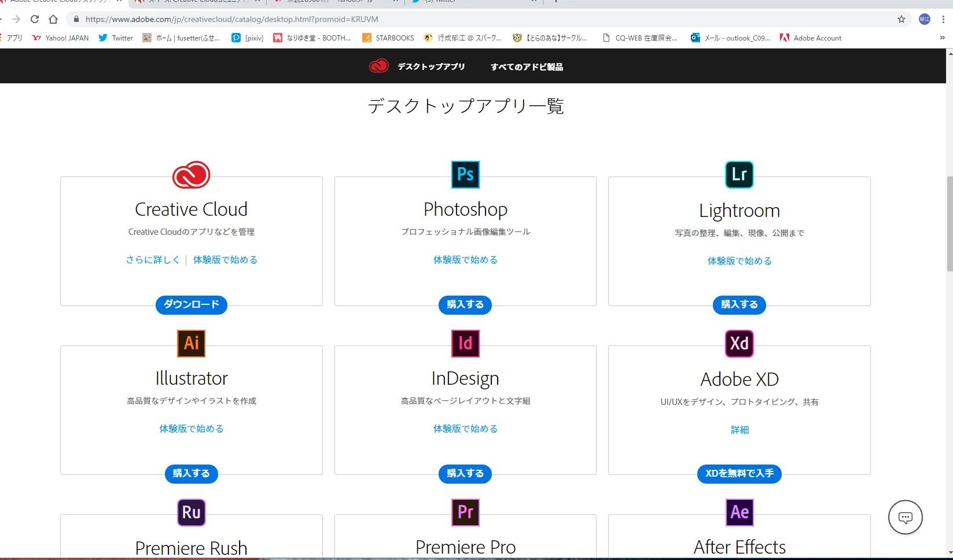Click 体験版で始める under Illustrator
Viewport: 953px width, 560px height.
point(192,429)
